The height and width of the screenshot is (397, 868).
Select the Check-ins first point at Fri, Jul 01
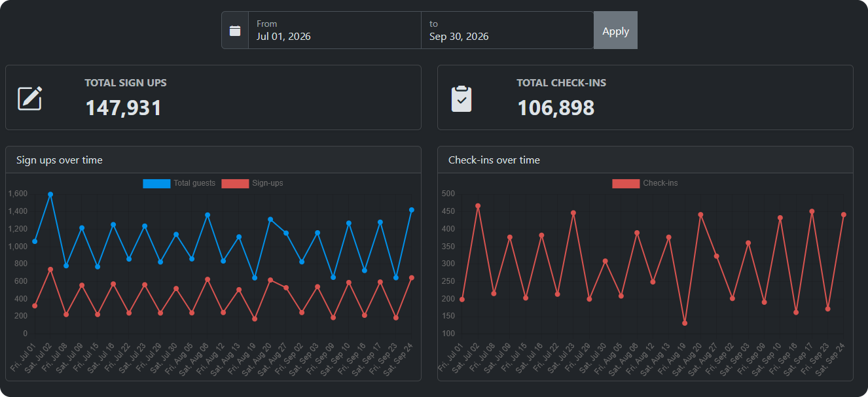point(462,300)
